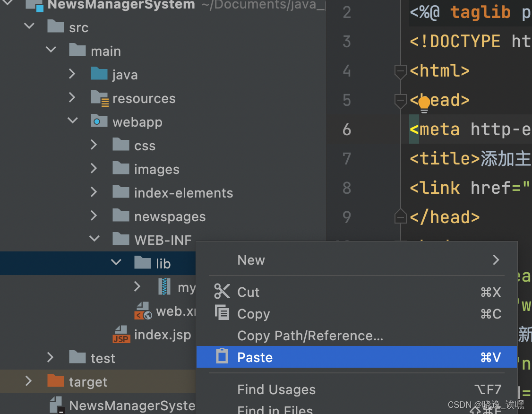Click the title tag code line
Image resolution: width=532 pixels, height=414 pixels.
(x=470, y=158)
